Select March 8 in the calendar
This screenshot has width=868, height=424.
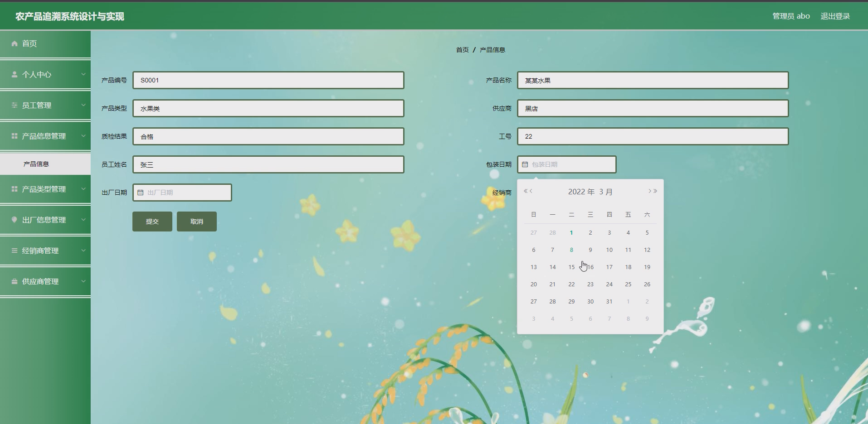(571, 250)
